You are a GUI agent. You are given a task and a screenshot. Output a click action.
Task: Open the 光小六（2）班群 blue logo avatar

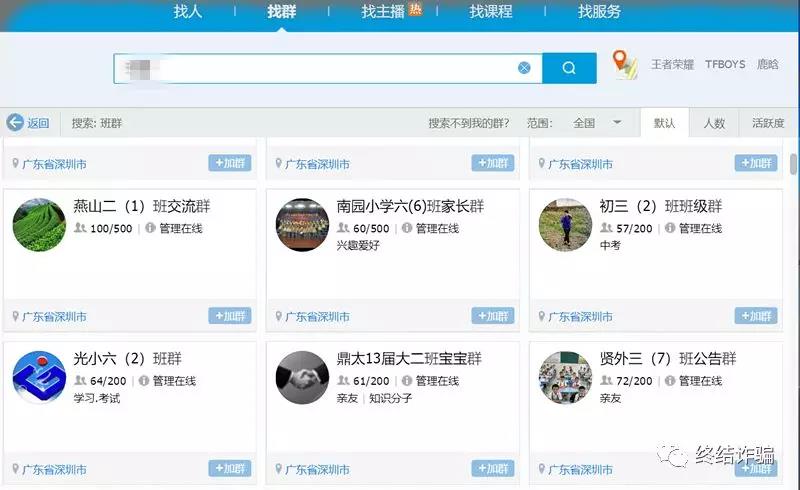(39, 377)
